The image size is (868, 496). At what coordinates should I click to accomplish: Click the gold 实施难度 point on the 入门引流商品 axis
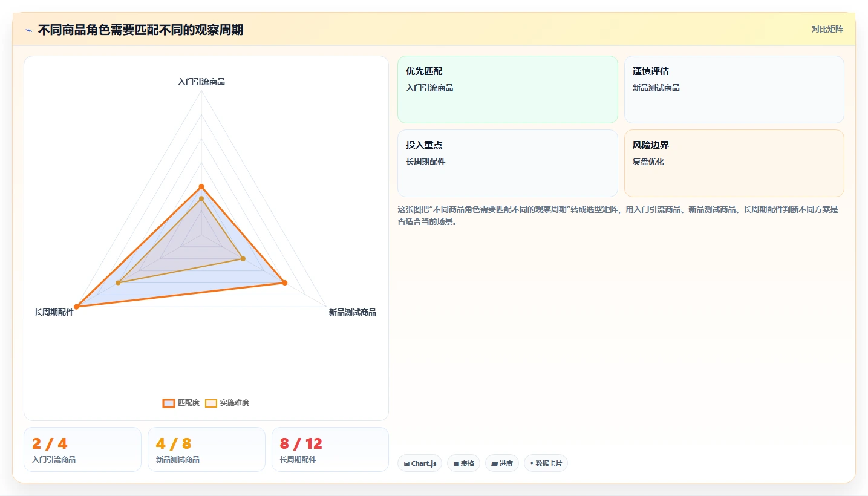[201, 198]
